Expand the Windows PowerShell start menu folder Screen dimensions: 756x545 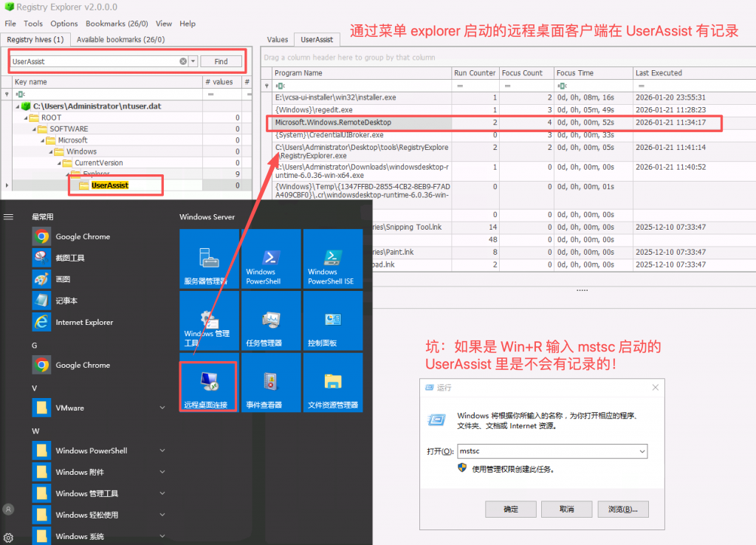point(162,450)
